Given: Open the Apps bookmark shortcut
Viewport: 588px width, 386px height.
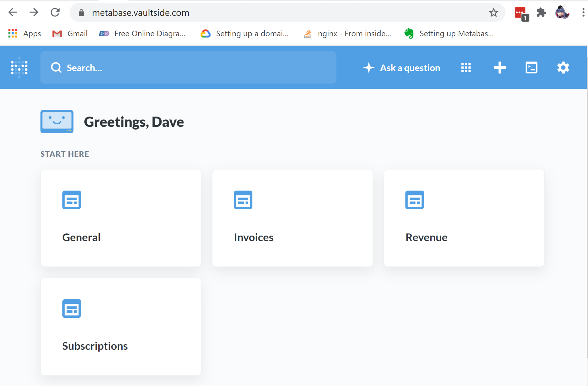Looking at the screenshot, I should 25,33.
